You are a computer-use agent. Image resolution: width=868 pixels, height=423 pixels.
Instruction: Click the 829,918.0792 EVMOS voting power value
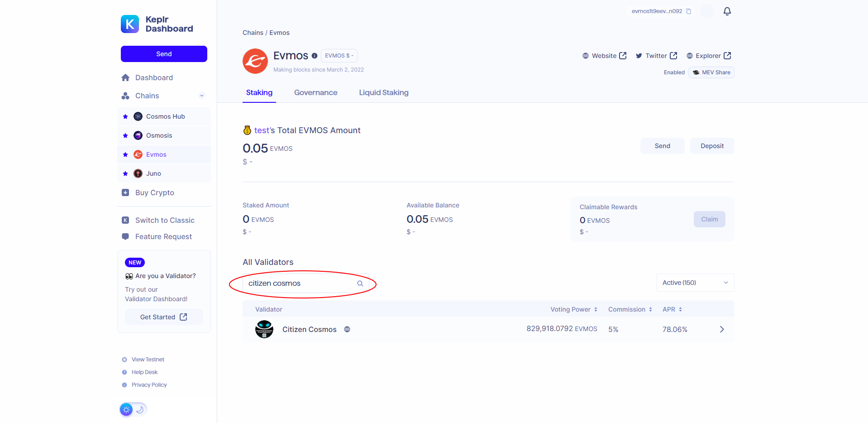coord(562,329)
